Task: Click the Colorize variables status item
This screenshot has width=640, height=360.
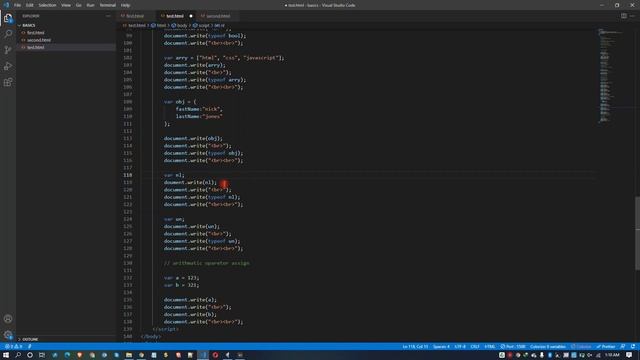Action: [x=548, y=347]
